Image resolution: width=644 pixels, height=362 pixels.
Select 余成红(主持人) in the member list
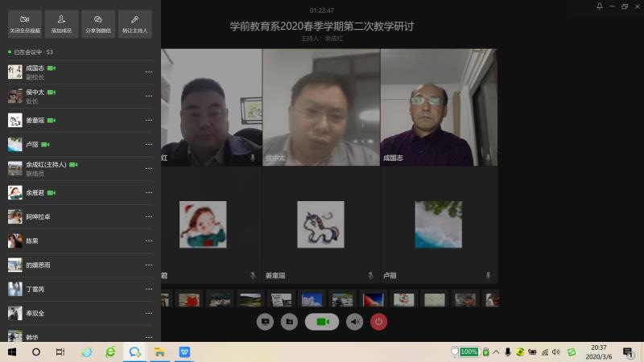[x=46, y=164]
